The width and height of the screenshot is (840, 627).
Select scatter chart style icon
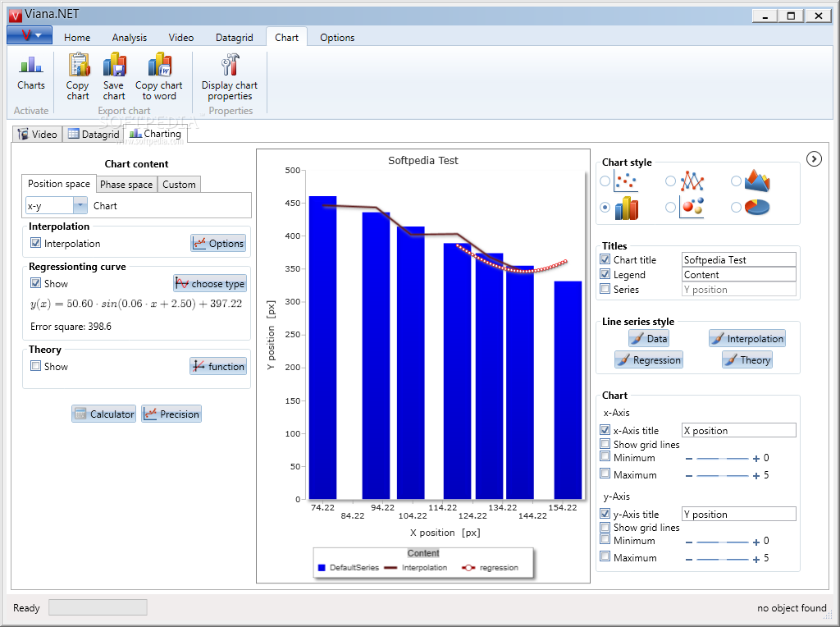click(626, 181)
